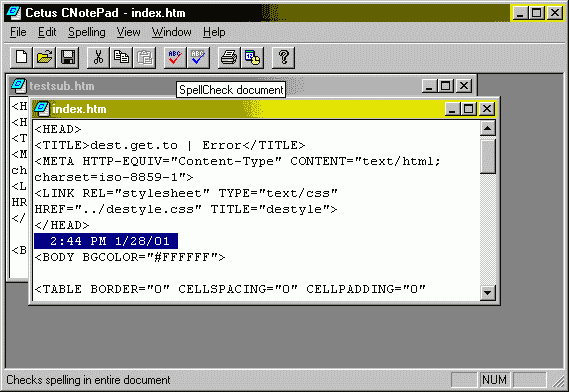Click the NUM indicator in status bar
This screenshot has height=392, width=569.
pyautogui.click(x=494, y=380)
